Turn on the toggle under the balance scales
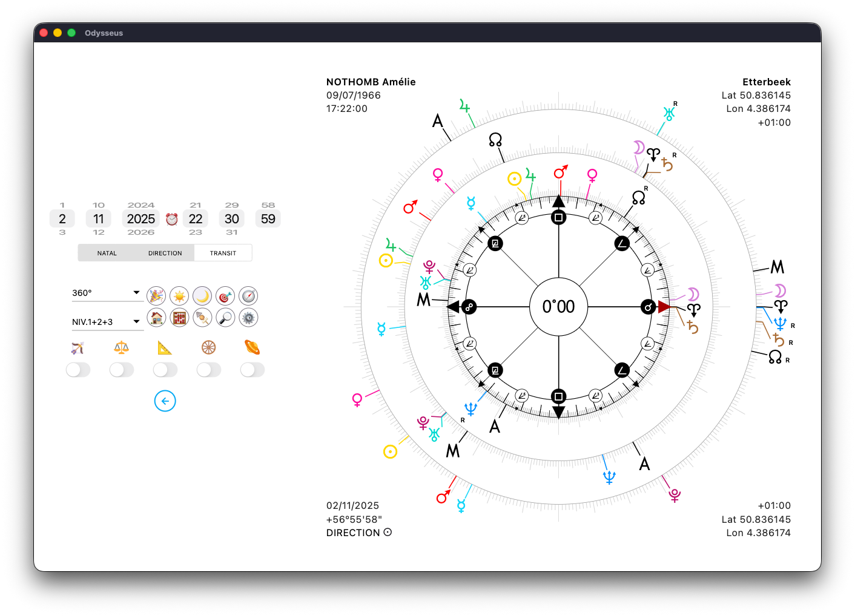Screen dimensions: 855x616 (122, 370)
